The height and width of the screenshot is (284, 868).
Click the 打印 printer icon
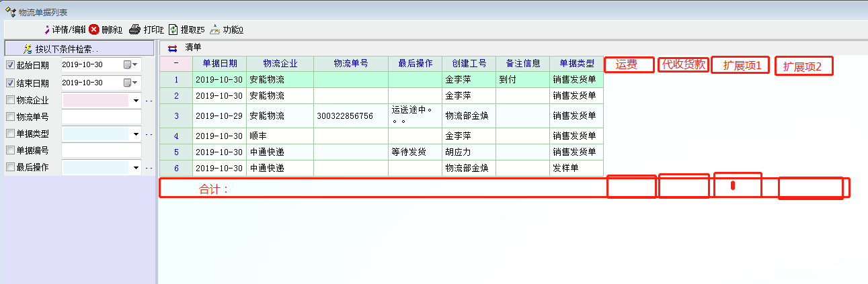134,30
